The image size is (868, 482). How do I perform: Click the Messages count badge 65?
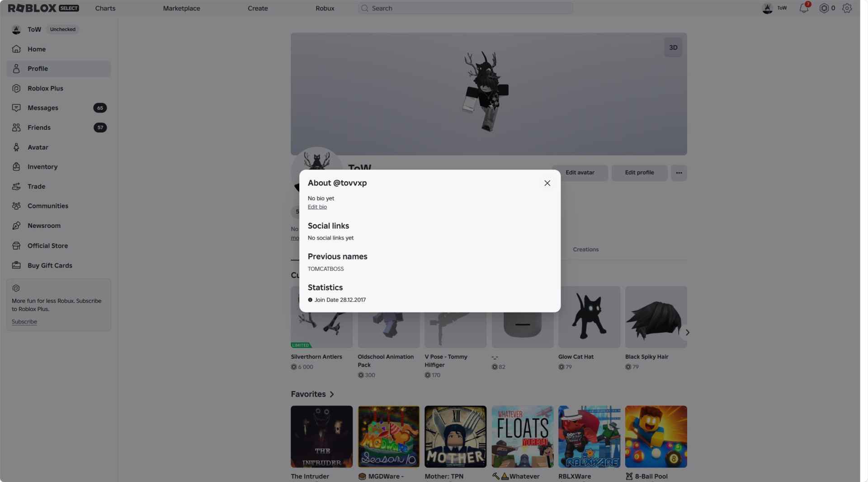pos(100,108)
